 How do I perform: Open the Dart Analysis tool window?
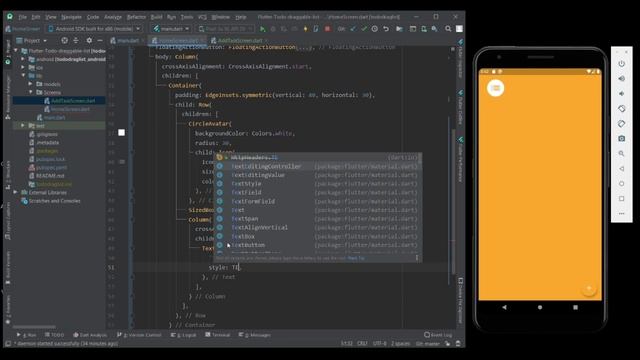[90, 335]
